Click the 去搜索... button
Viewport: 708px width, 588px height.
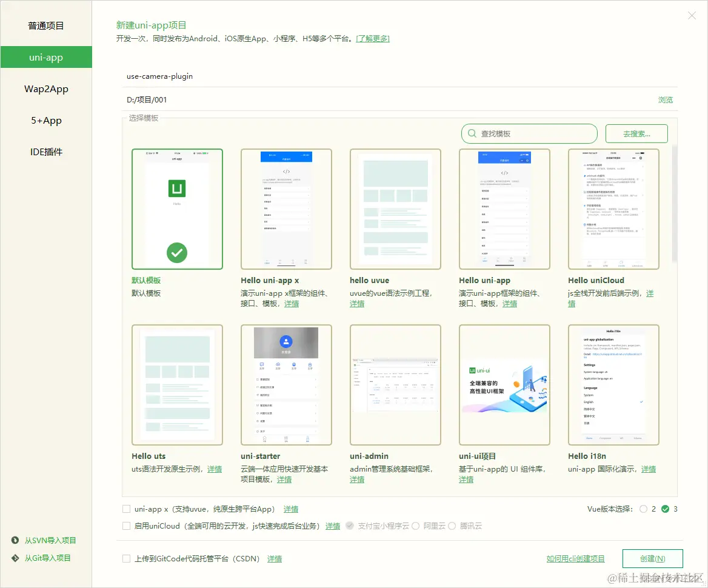[x=636, y=134]
